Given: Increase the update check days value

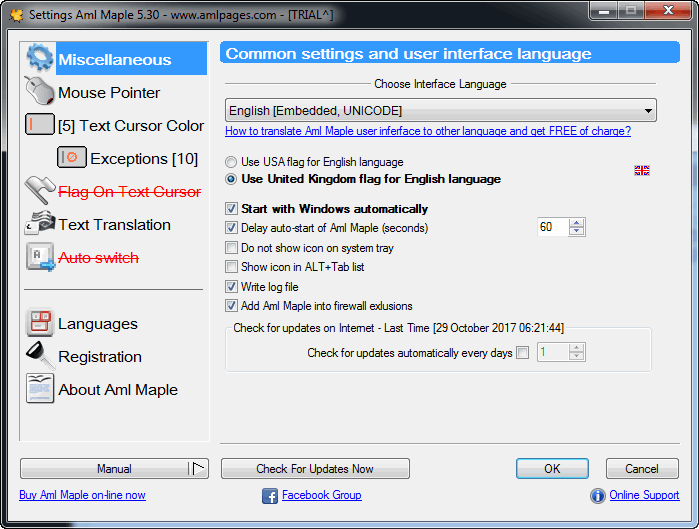Looking at the screenshot, I should pyautogui.click(x=576, y=348).
